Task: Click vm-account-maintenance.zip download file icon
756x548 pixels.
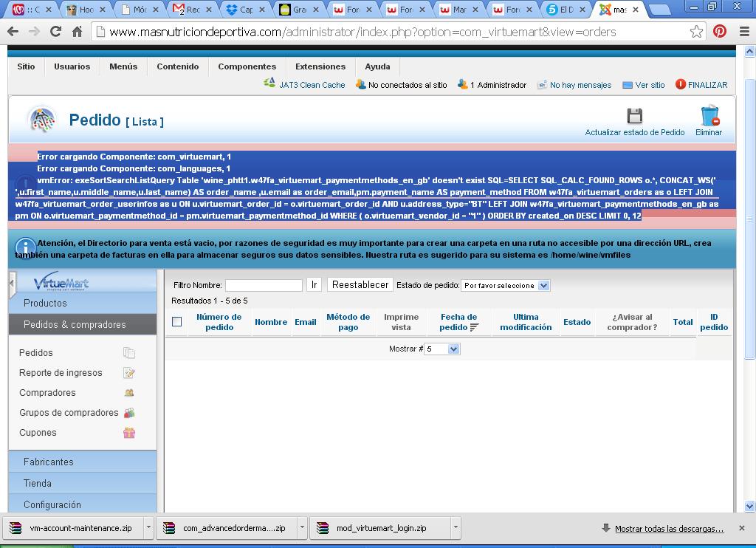Action: pyautogui.click(x=16, y=528)
